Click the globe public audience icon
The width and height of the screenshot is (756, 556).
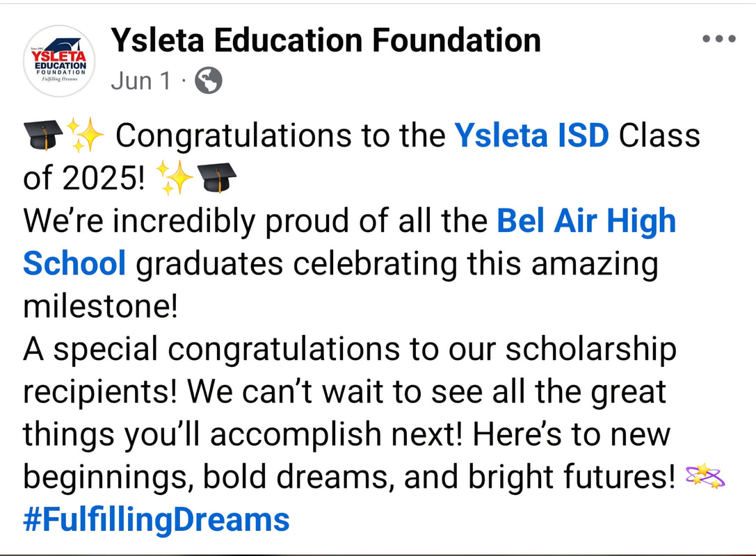[x=207, y=81]
